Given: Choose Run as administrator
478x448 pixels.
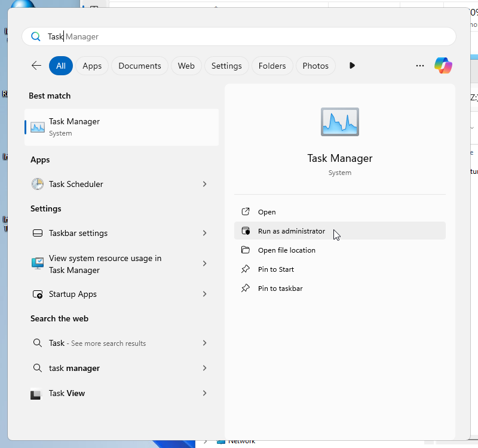Looking at the screenshot, I should pos(340,231).
